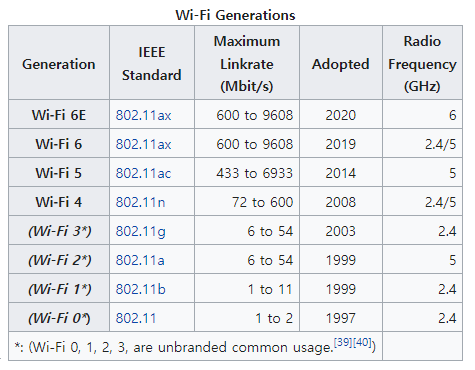Select the Wi-Fi 4 row label
Screen dimensions: 475x370
[x=59, y=202]
